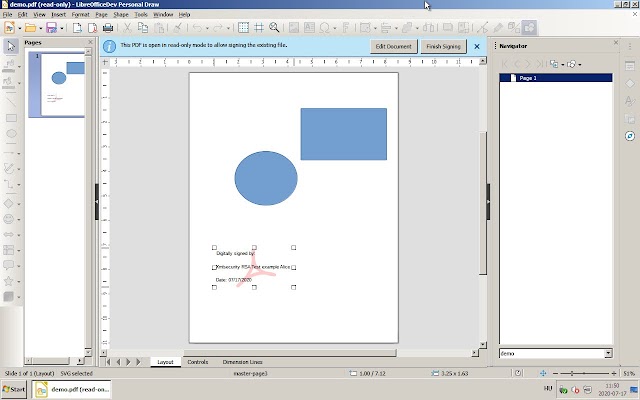Click the Rectangle tool in drawing toolbar
640x400 pixels.
click(x=10, y=116)
